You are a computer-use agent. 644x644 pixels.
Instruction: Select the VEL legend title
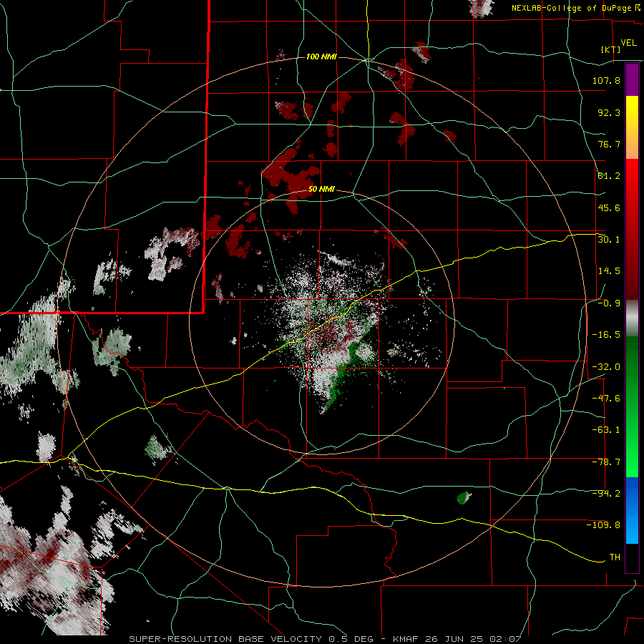tap(628, 43)
